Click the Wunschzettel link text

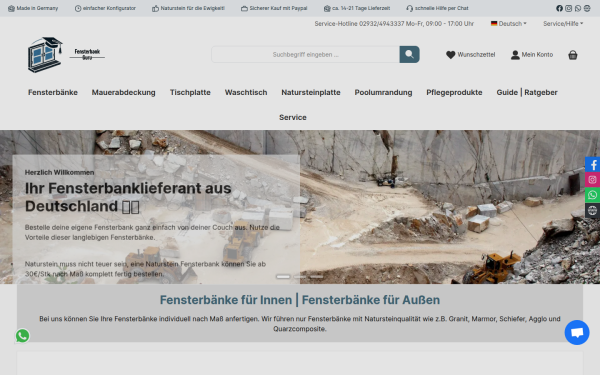click(x=476, y=55)
